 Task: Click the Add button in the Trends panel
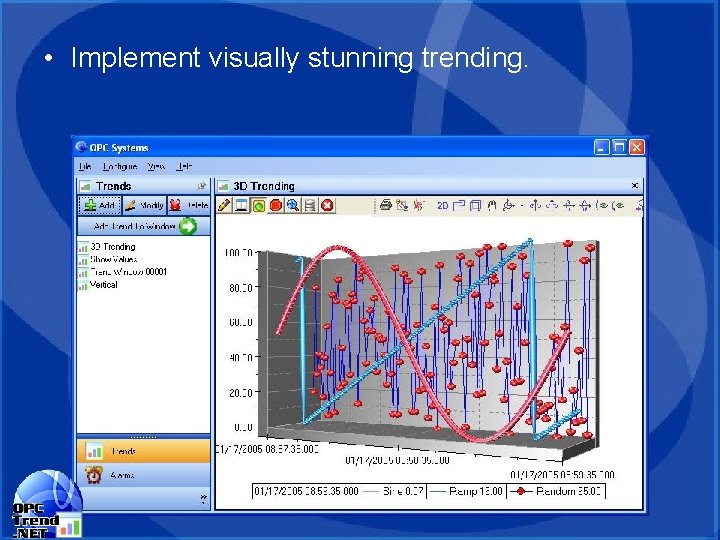pos(100,205)
